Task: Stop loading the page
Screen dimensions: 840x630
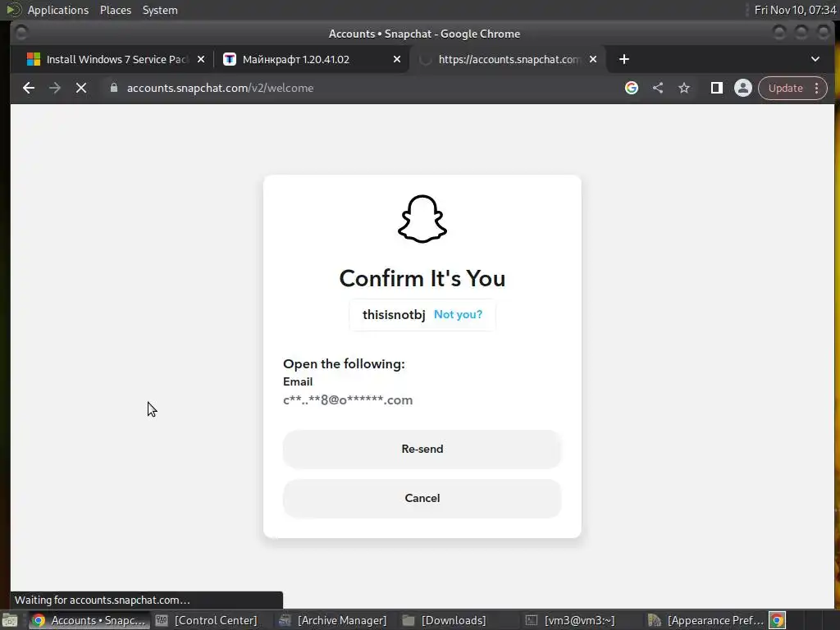Action: 81,88
